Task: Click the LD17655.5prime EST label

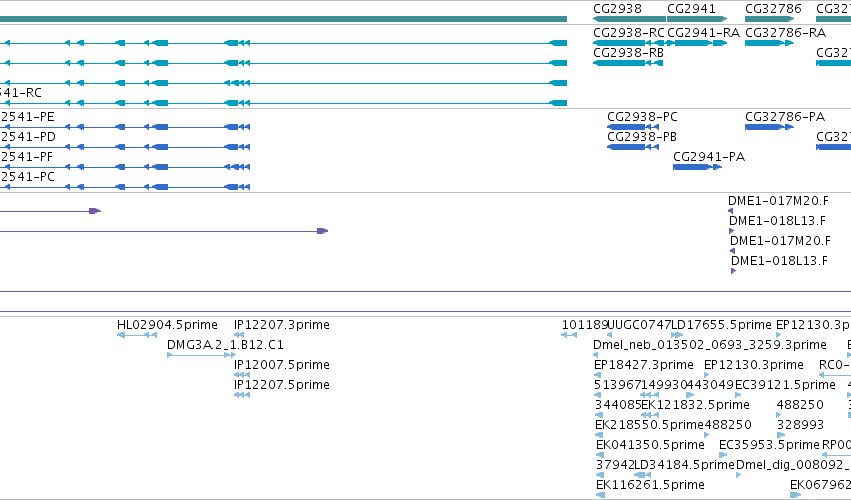Action: 721,325
